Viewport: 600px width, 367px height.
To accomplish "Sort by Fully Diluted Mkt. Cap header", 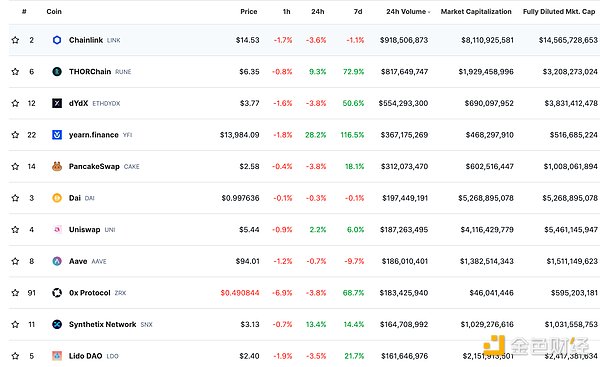I will click(559, 11).
